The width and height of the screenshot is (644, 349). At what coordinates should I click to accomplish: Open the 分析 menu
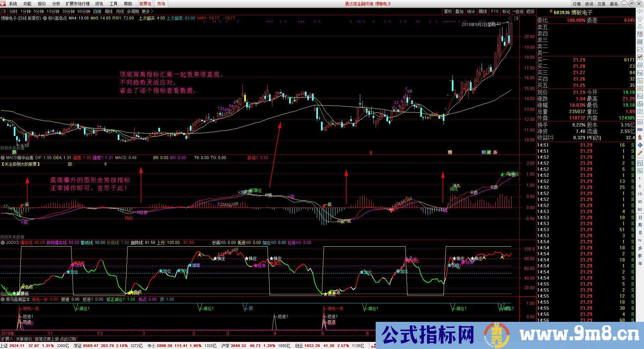[x=56, y=4]
